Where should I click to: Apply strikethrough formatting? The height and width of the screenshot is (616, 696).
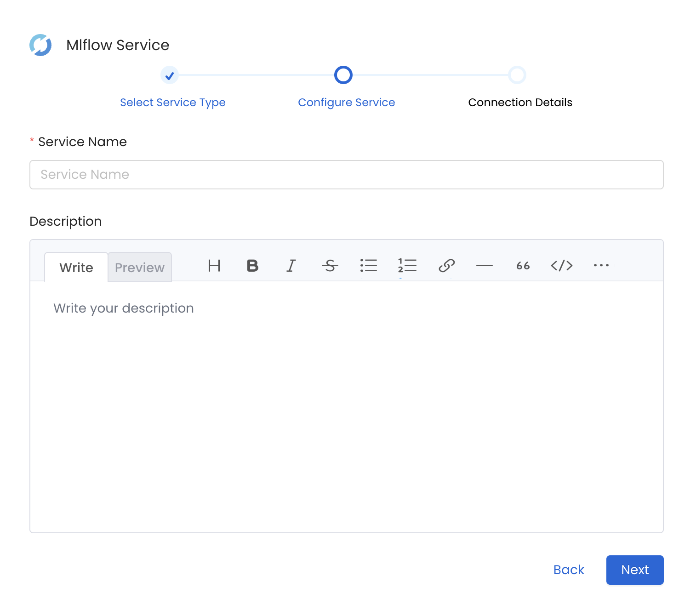330,266
